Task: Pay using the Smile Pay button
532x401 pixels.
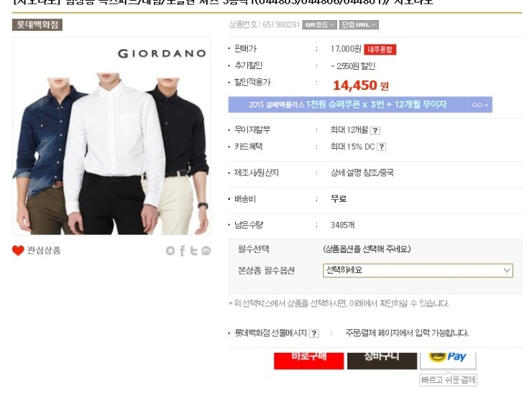Action: coord(448,360)
